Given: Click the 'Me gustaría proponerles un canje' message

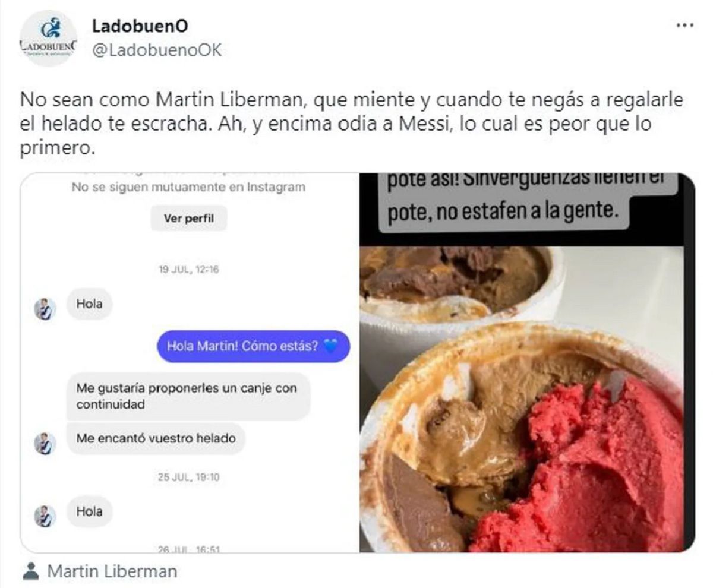Looking at the screenshot, I should pos(188,396).
